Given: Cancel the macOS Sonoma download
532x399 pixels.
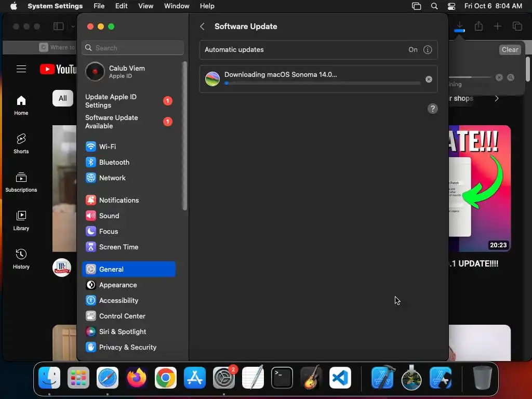Looking at the screenshot, I should pos(429,79).
